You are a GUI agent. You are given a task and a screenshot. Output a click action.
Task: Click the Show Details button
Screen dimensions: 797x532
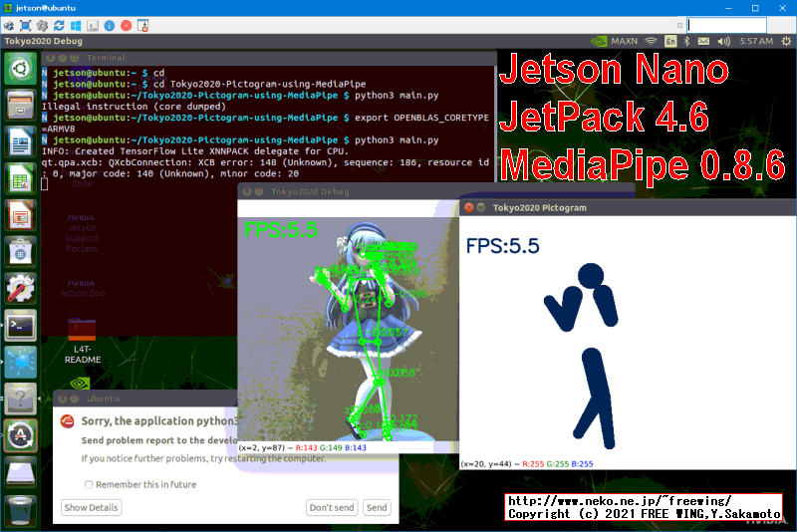point(92,508)
